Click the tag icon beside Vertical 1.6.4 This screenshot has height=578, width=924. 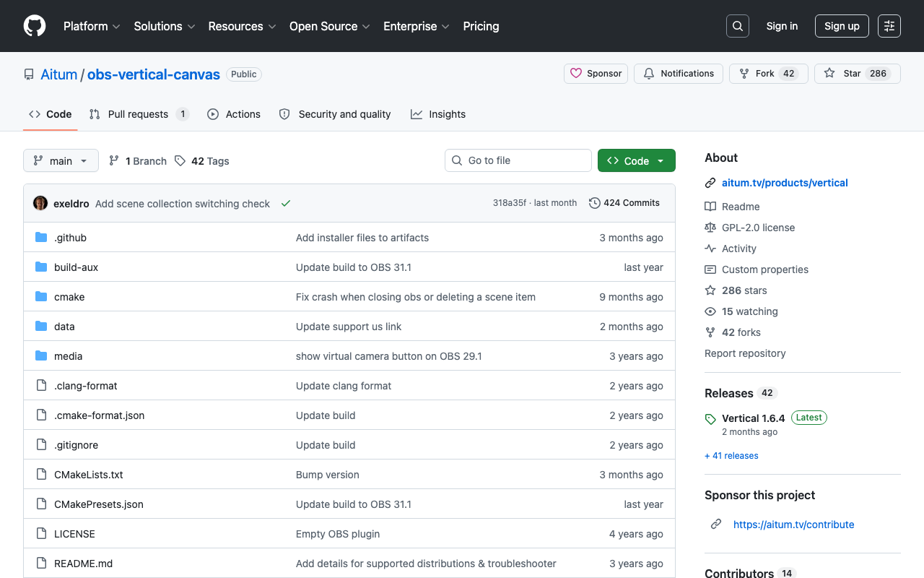710,419
